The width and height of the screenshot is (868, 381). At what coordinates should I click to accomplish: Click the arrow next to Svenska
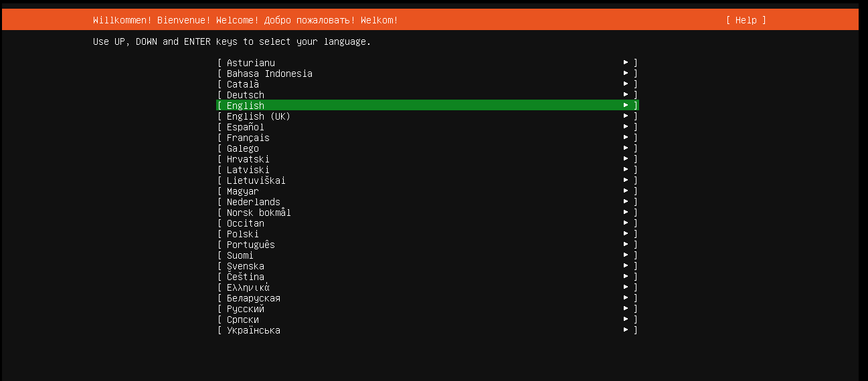(x=626, y=266)
